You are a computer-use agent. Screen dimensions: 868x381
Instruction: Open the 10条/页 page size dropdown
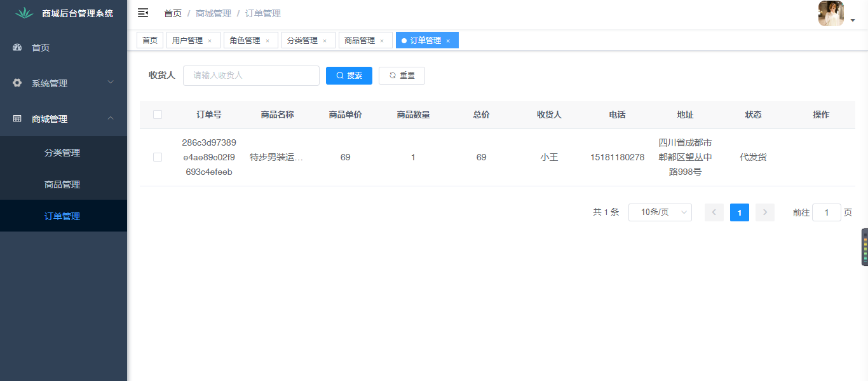[660, 212]
